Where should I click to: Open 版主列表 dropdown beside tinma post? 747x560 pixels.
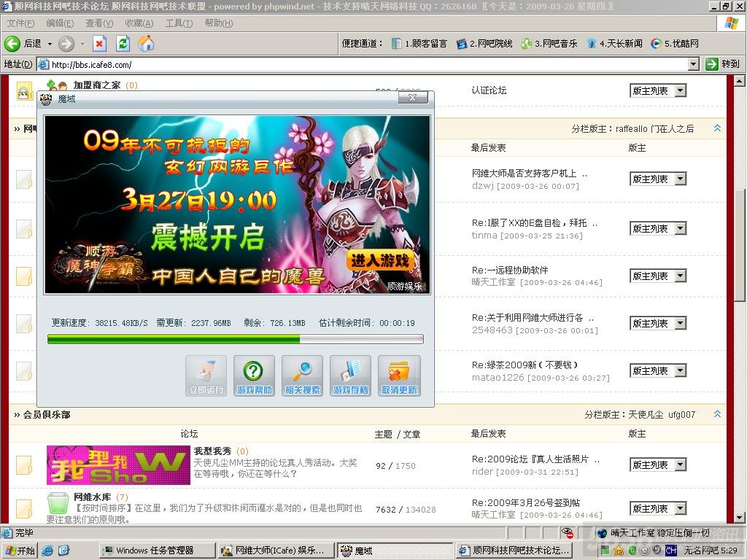[658, 228]
